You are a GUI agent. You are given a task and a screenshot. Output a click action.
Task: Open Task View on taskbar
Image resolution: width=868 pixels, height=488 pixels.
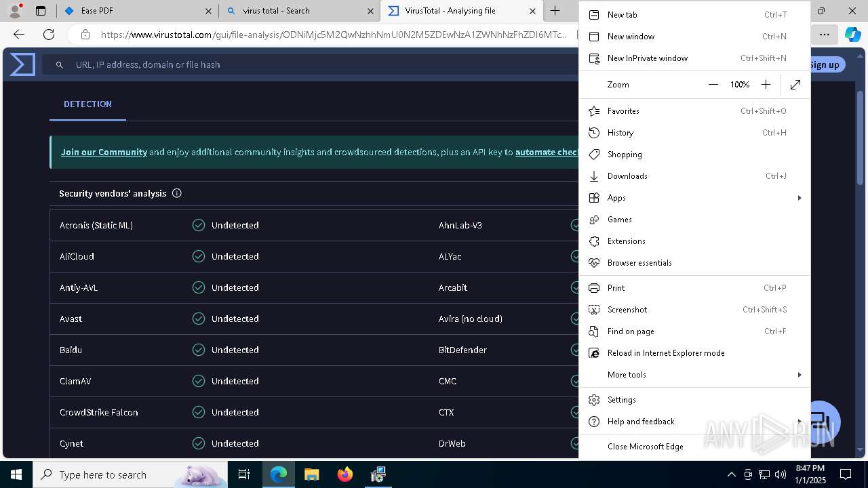click(244, 474)
